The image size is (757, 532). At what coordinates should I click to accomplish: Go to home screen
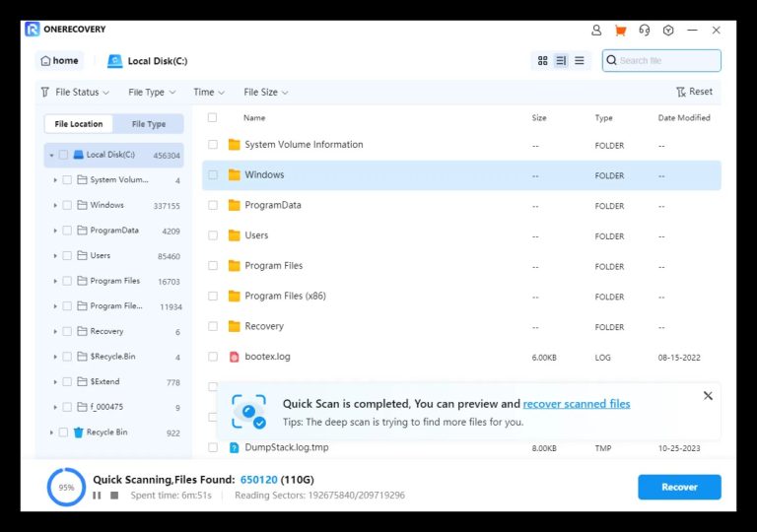[x=59, y=61]
